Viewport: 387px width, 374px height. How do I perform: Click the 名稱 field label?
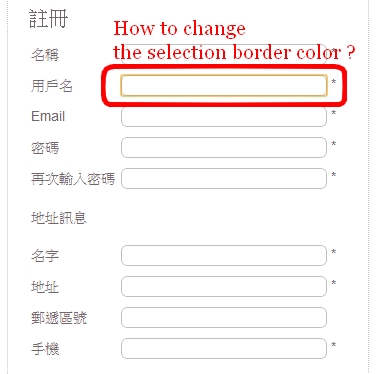click(x=45, y=55)
